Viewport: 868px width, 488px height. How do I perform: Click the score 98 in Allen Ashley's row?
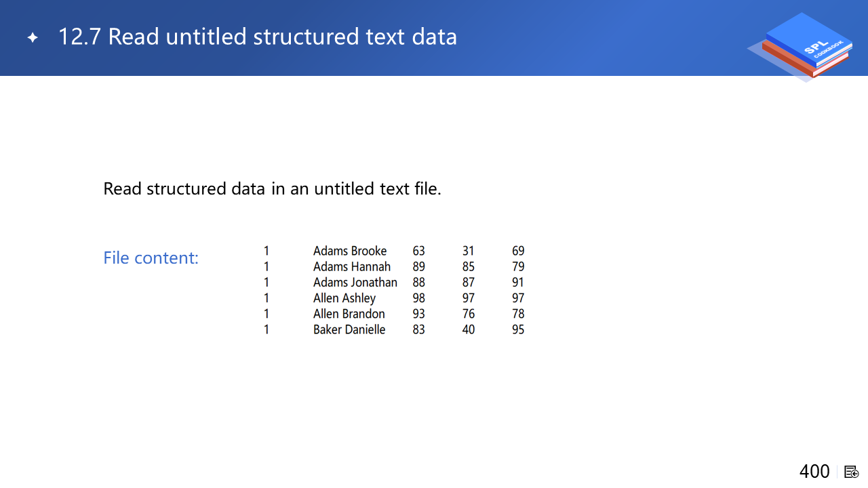coord(418,298)
